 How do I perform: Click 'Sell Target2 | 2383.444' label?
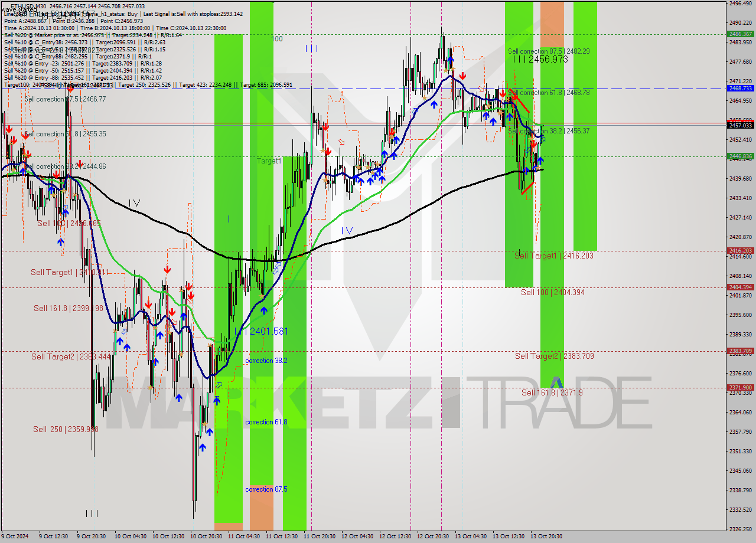point(70,356)
